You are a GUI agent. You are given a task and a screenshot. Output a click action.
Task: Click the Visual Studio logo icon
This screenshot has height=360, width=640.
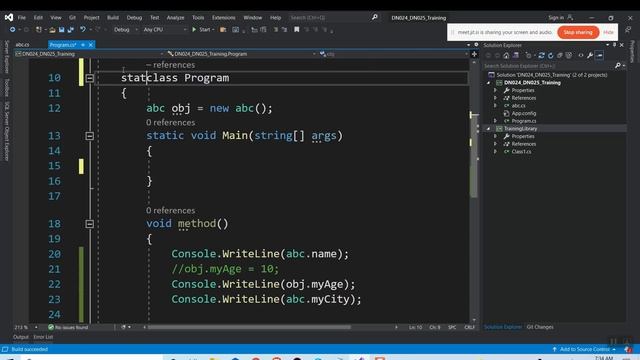[9, 18]
